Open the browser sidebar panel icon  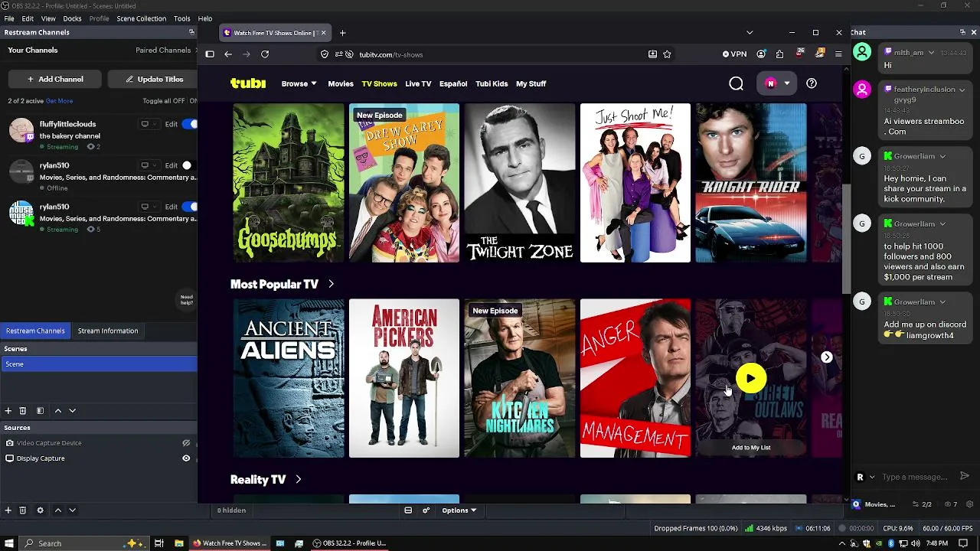tap(210, 54)
